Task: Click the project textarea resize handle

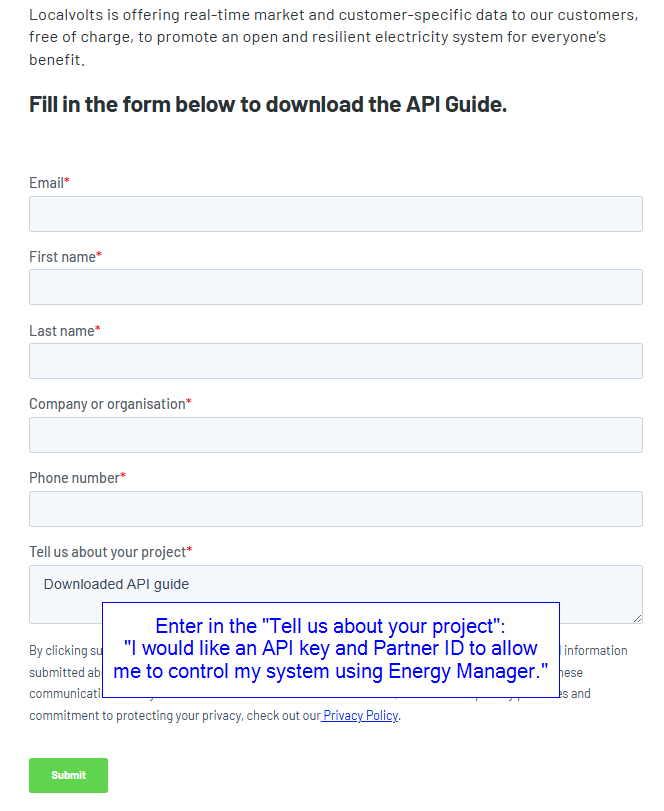Action: tap(636, 617)
